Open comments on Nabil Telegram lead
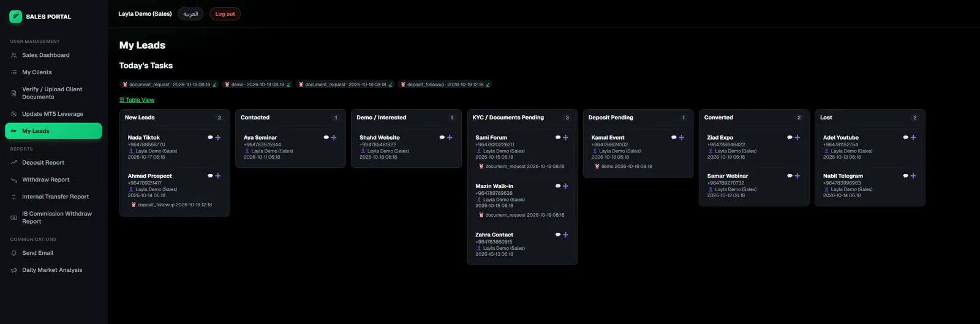Image resolution: width=980 pixels, height=324 pixels. tap(905, 176)
